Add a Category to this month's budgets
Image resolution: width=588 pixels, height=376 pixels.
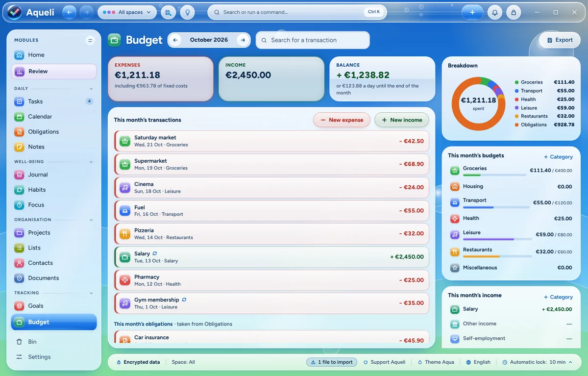click(558, 157)
